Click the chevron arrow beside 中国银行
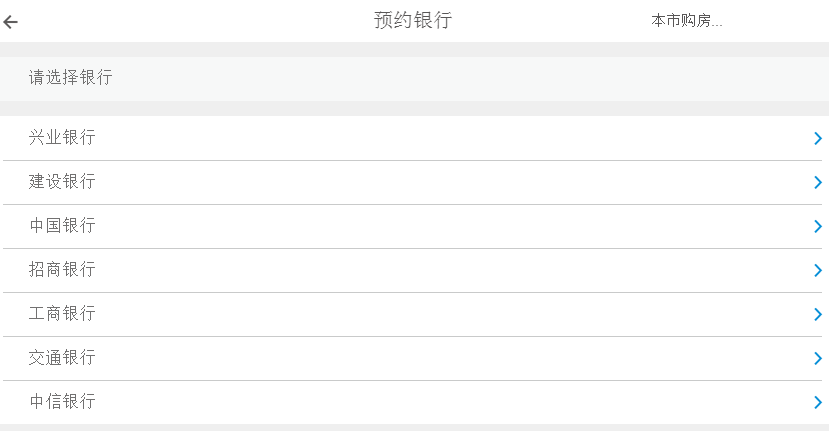 (818, 227)
